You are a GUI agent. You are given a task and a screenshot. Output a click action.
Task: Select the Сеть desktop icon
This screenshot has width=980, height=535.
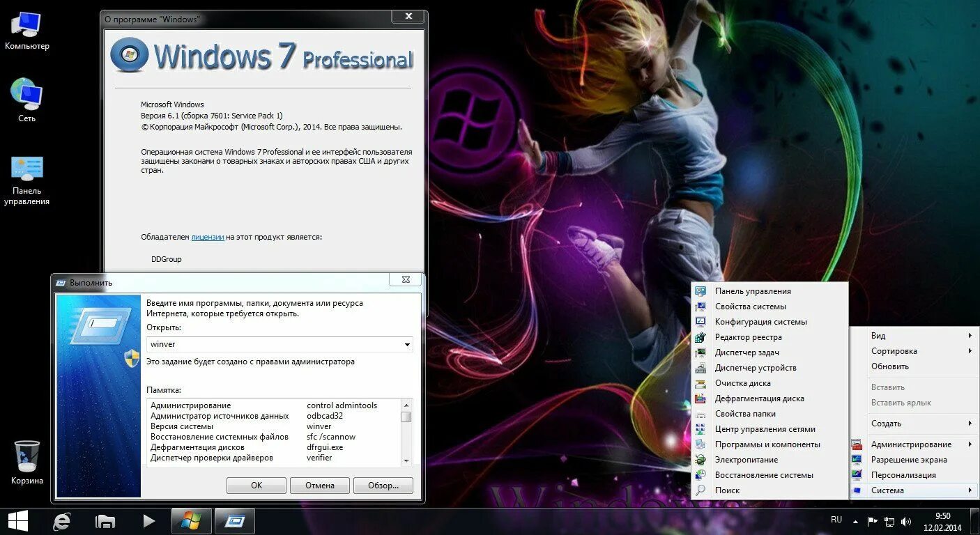(26, 100)
